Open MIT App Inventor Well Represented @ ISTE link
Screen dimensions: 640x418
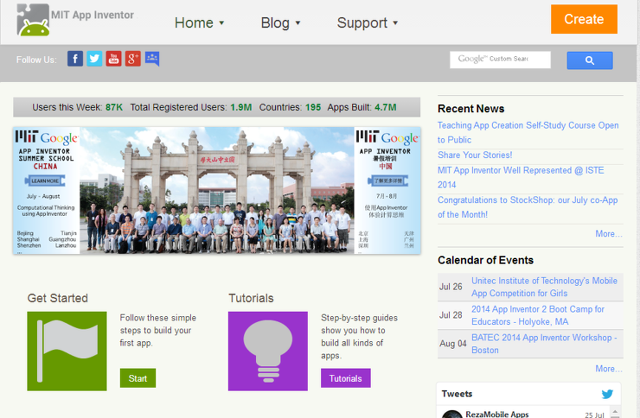point(521,177)
